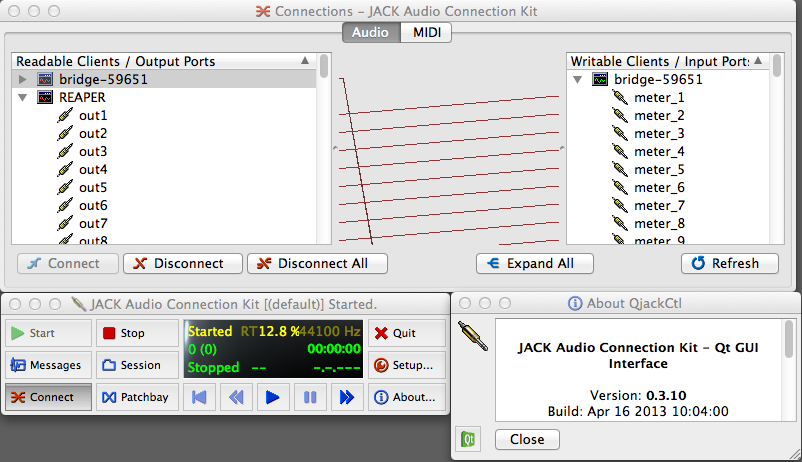Select meter_8 input port icon

pyautogui.click(x=620, y=224)
